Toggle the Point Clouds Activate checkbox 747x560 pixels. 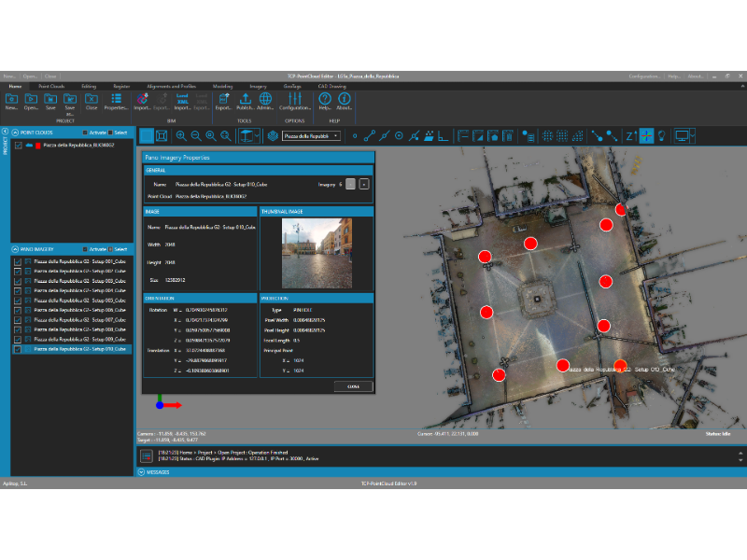(85, 133)
